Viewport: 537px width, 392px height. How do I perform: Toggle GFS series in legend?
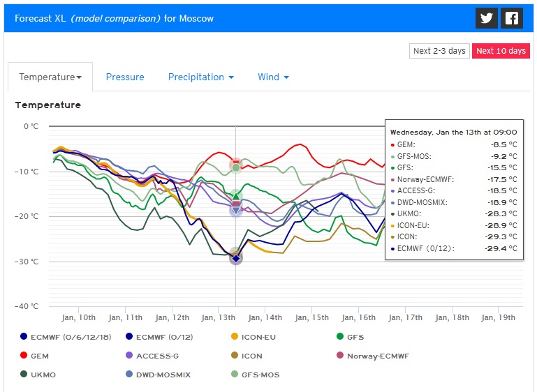pos(350,337)
